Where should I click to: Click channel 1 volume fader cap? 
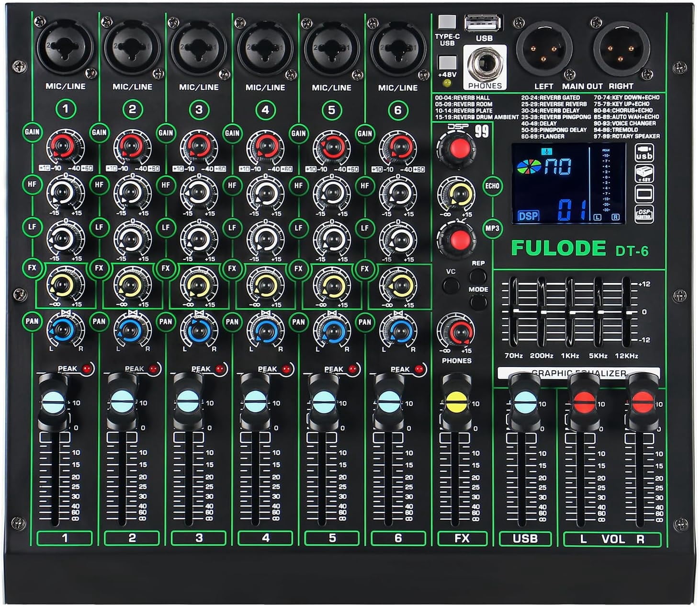coord(54,402)
